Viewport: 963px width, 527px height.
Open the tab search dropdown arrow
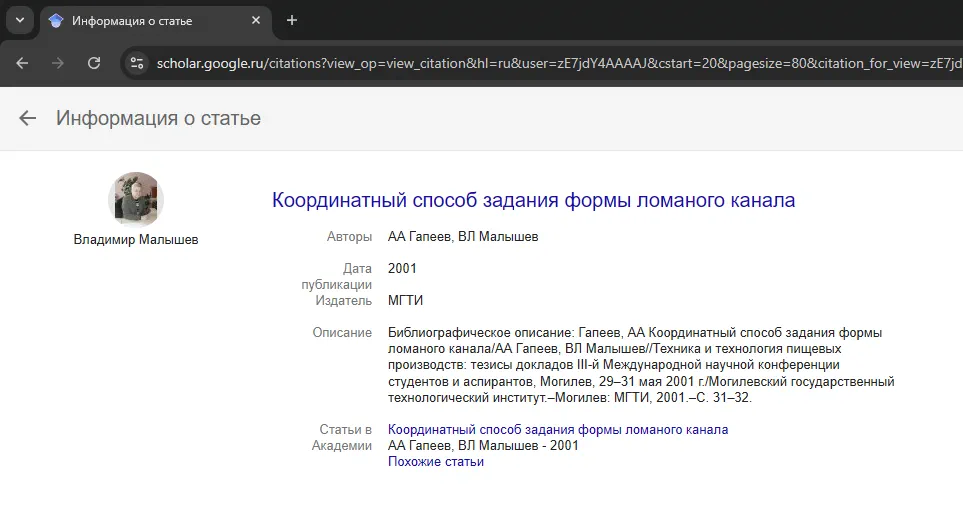point(20,20)
